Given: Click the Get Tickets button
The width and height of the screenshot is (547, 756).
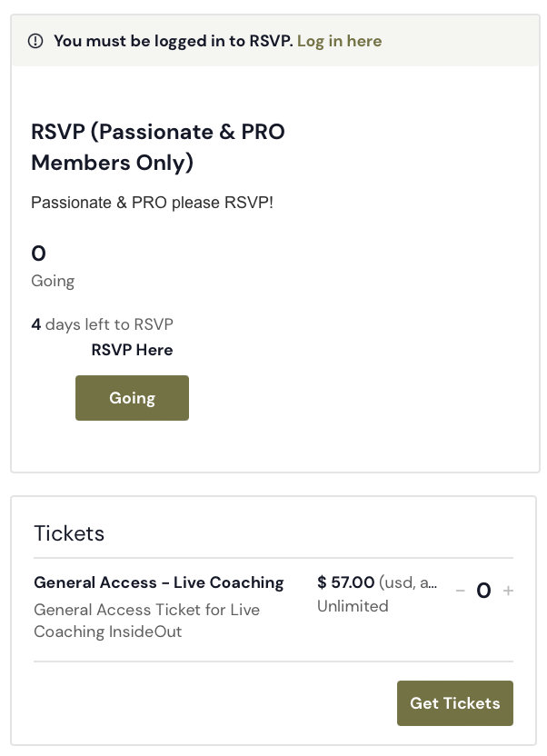Looking at the screenshot, I should click(x=455, y=703).
